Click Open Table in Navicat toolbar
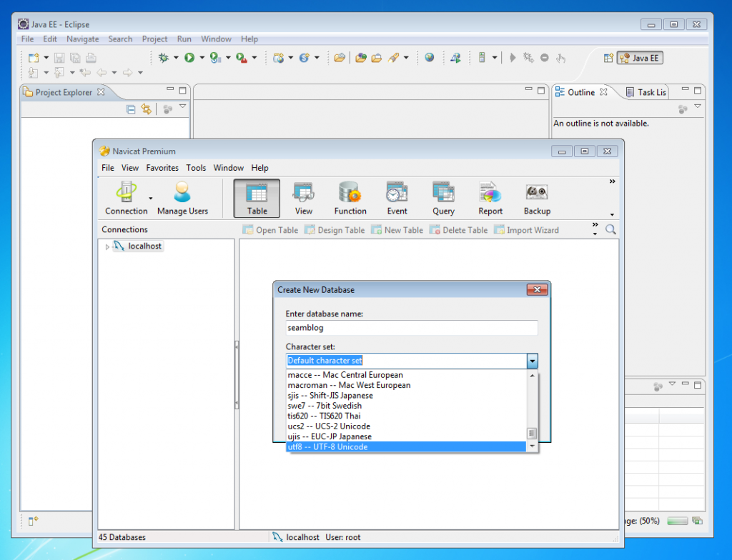 (270, 230)
